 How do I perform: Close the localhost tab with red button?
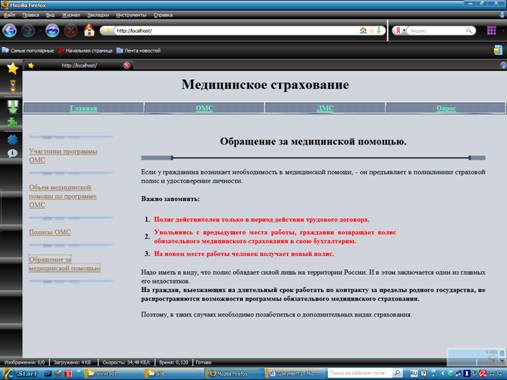coord(127,65)
